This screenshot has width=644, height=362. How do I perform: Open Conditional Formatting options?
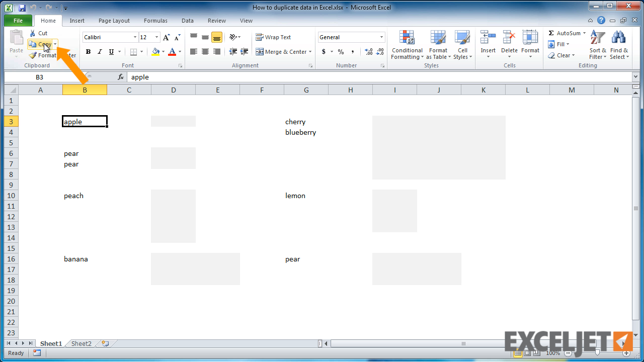[x=407, y=45]
